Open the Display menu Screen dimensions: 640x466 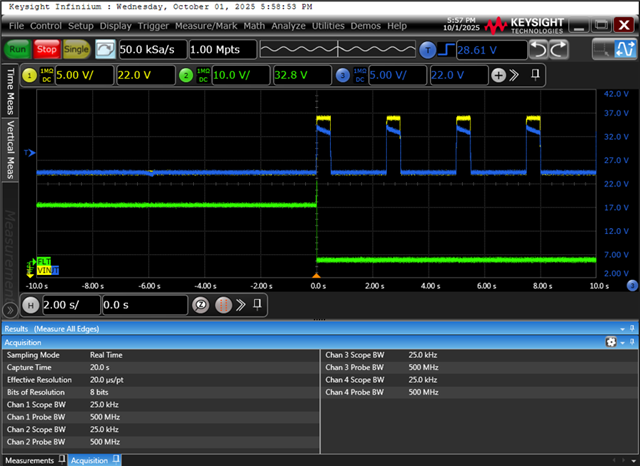click(116, 26)
